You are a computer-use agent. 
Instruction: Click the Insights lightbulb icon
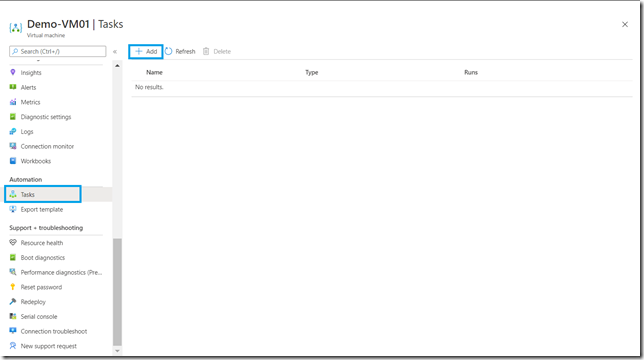[13, 72]
